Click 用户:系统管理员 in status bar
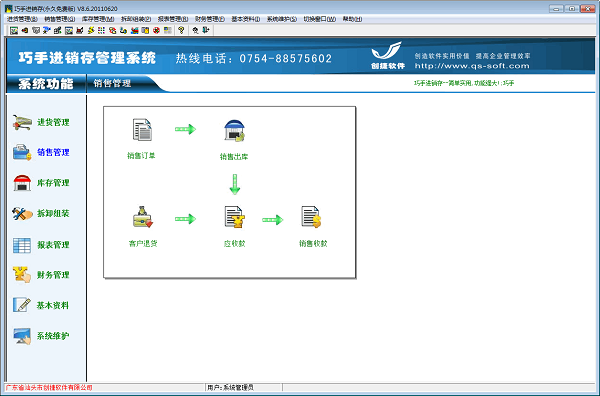600x396 pixels. point(230,388)
